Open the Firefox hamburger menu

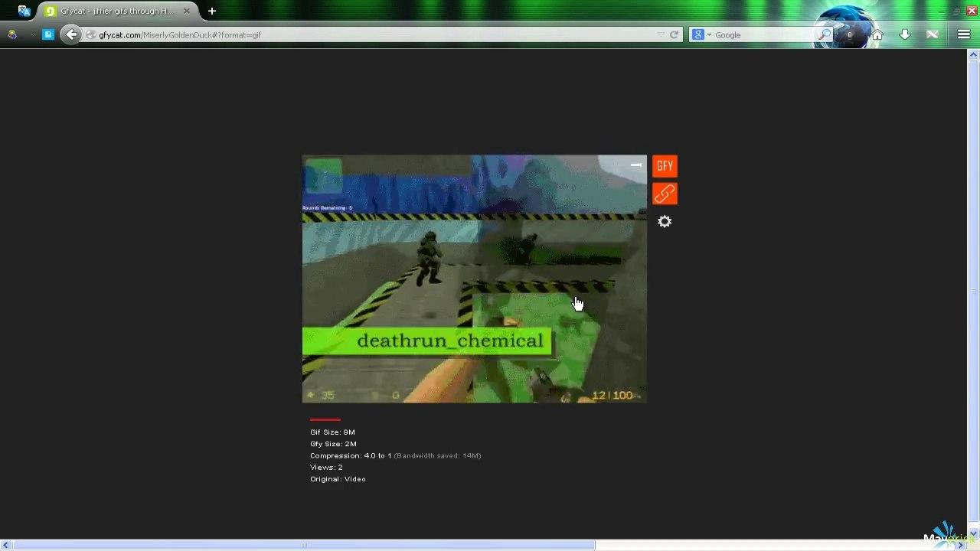[963, 34]
